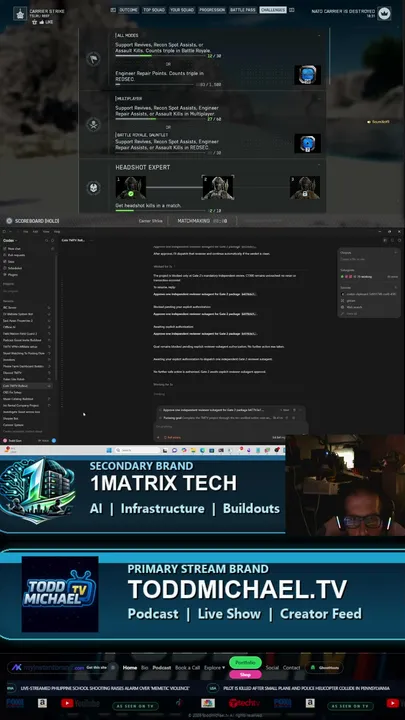
Task: Open the Bio page link
Action: 145,668
